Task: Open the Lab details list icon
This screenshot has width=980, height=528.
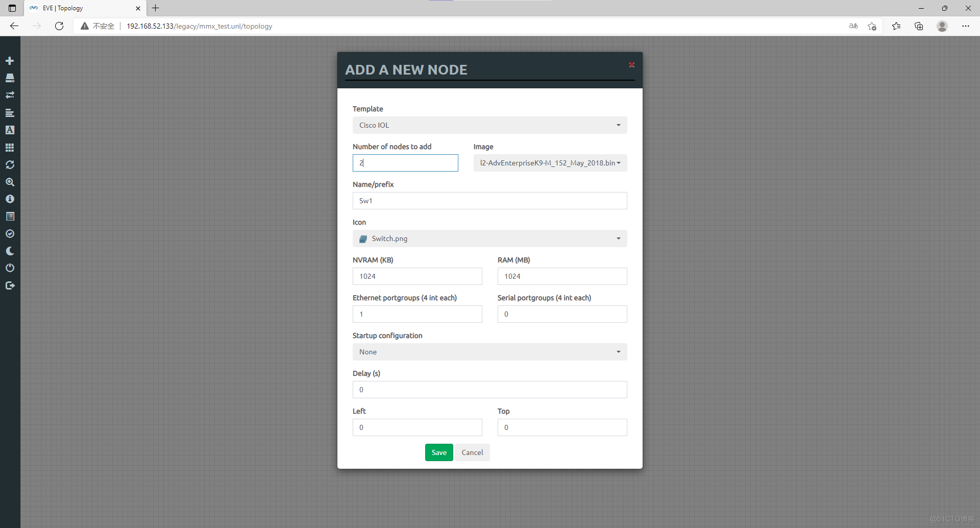Action: point(10,217)
